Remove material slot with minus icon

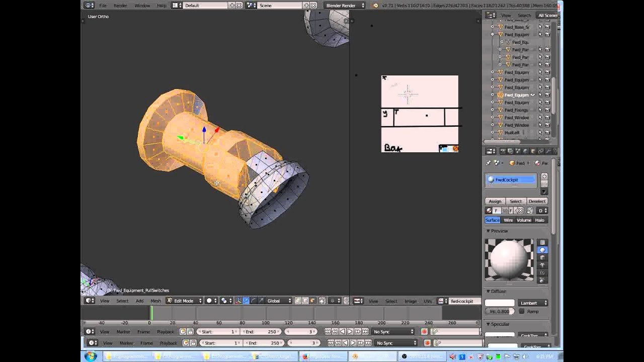[x=544, y=184]
